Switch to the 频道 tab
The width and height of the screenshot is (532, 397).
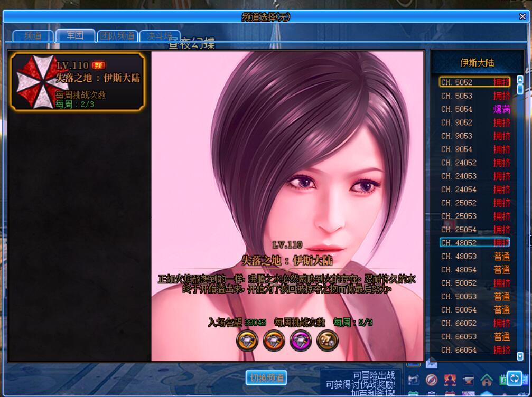pos(33,36)
